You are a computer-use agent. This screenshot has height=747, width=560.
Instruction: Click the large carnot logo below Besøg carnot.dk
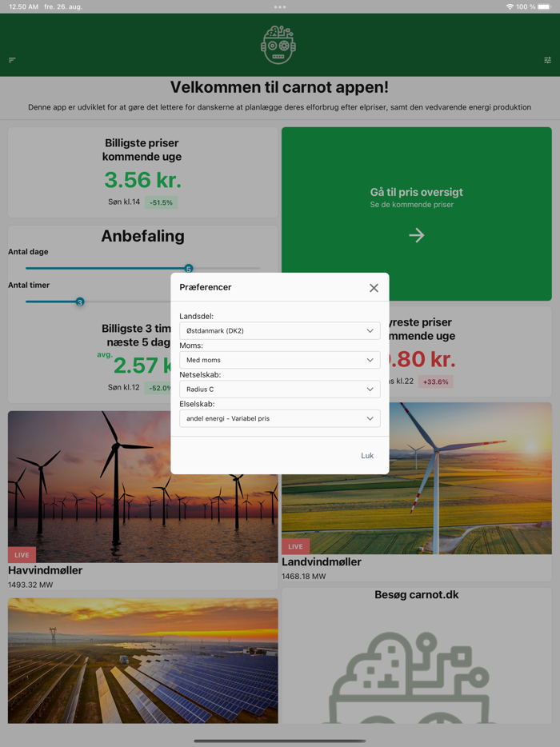point(409,677)
